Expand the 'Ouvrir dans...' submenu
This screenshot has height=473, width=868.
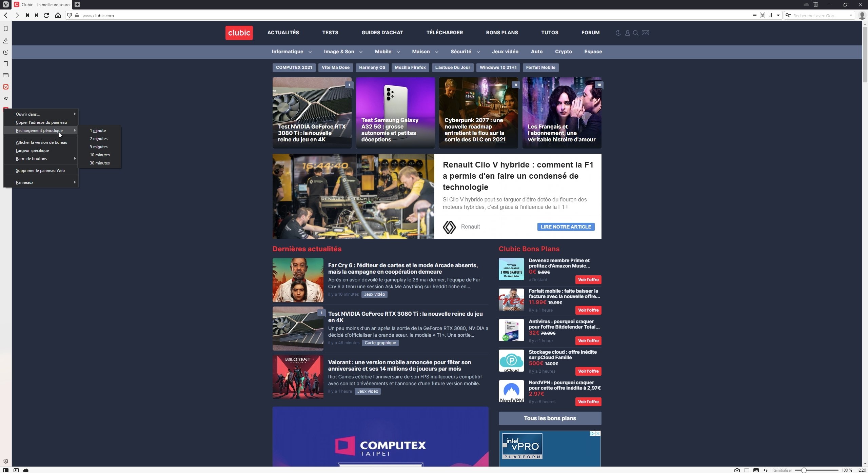coord(41,114)
